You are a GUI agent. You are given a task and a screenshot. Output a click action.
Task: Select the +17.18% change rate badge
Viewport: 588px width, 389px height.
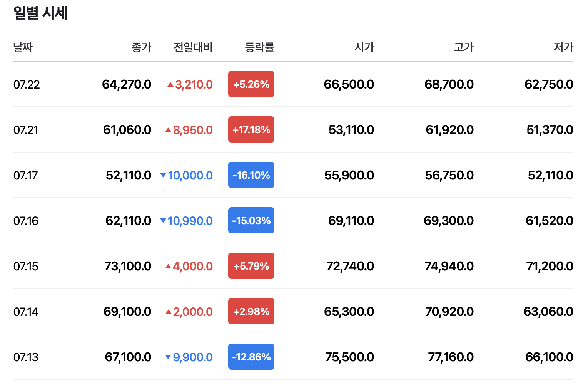click(251, 129)
